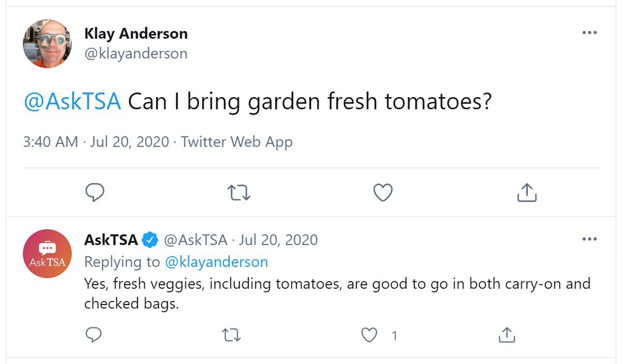Click the @klayanderson handle under the name
The width and height of the screenshot is (622, 364).
point(135,53)
